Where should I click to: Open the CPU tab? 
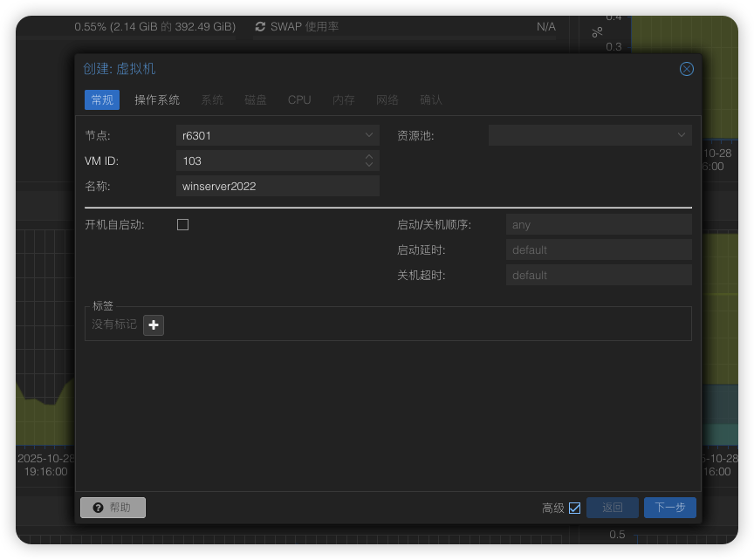point(299,99)
